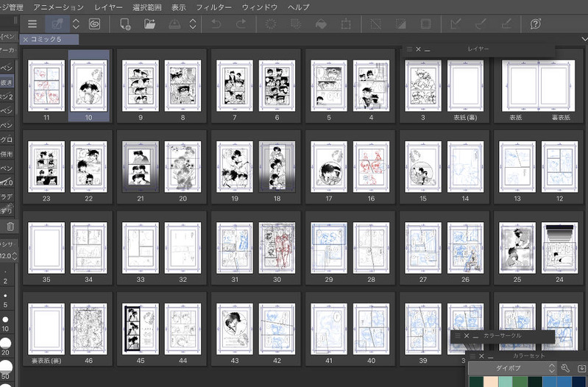Click the color set wrench settings icon

[x=565, y=368]
